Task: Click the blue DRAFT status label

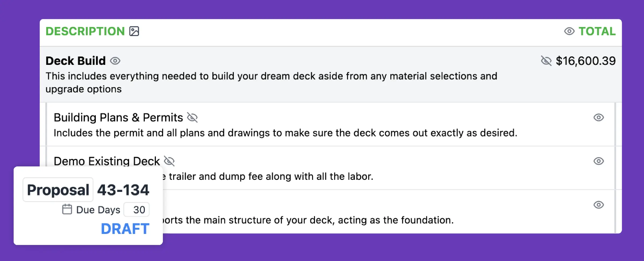Action: (x=125, y=229)
